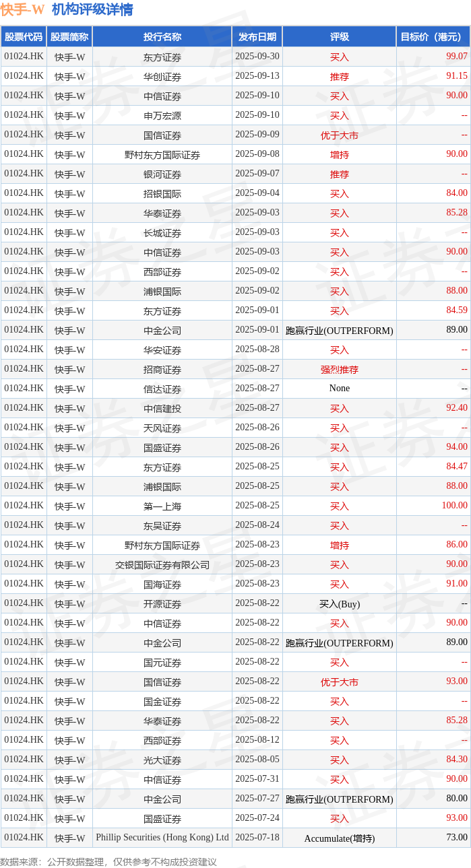Click the Accumulate(增持) rating cell
The height and width of the screenshot is (868, 471).
coord(340,838)
